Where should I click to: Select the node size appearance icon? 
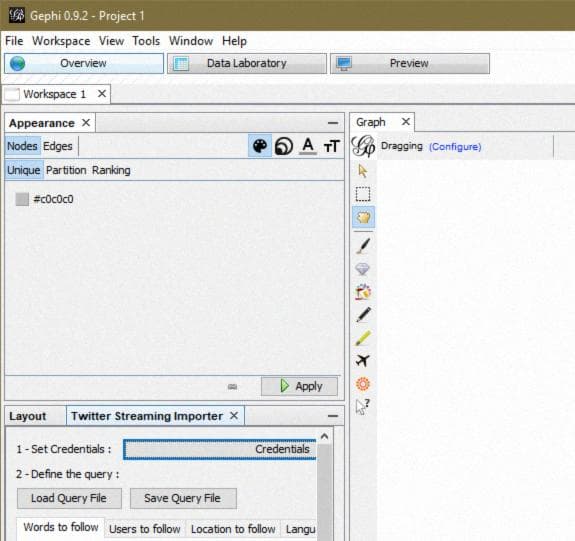pos(284,146)
